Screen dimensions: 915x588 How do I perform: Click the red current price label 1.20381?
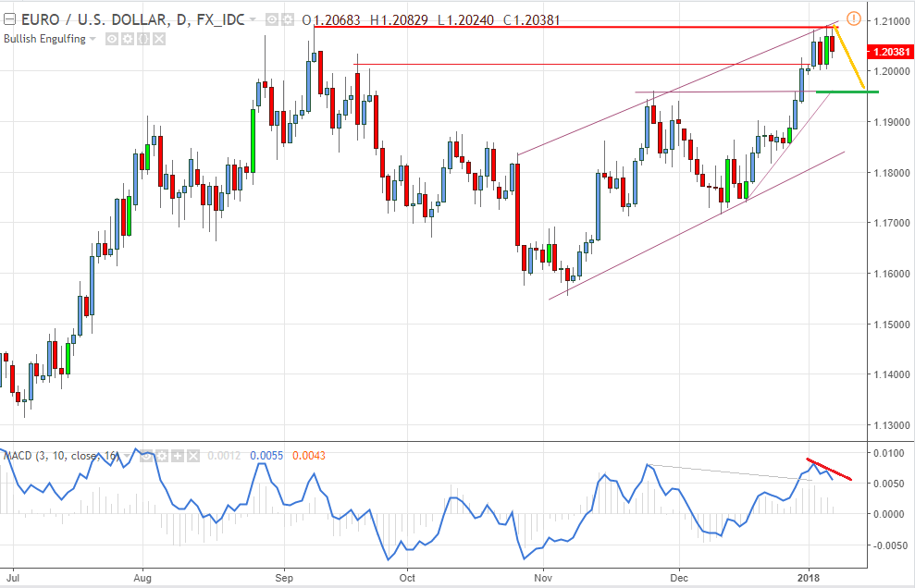click(x=891, y=52)
